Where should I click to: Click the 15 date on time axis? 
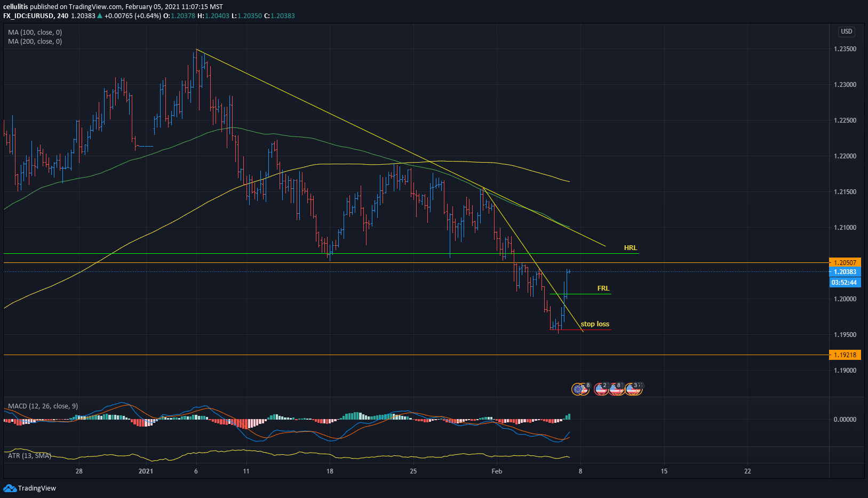click(664, 471)
